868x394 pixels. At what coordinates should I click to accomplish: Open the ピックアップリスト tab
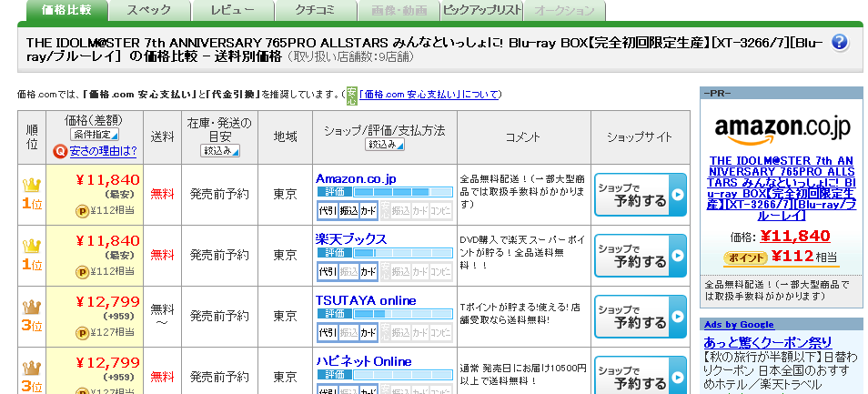tap(481, 11)
